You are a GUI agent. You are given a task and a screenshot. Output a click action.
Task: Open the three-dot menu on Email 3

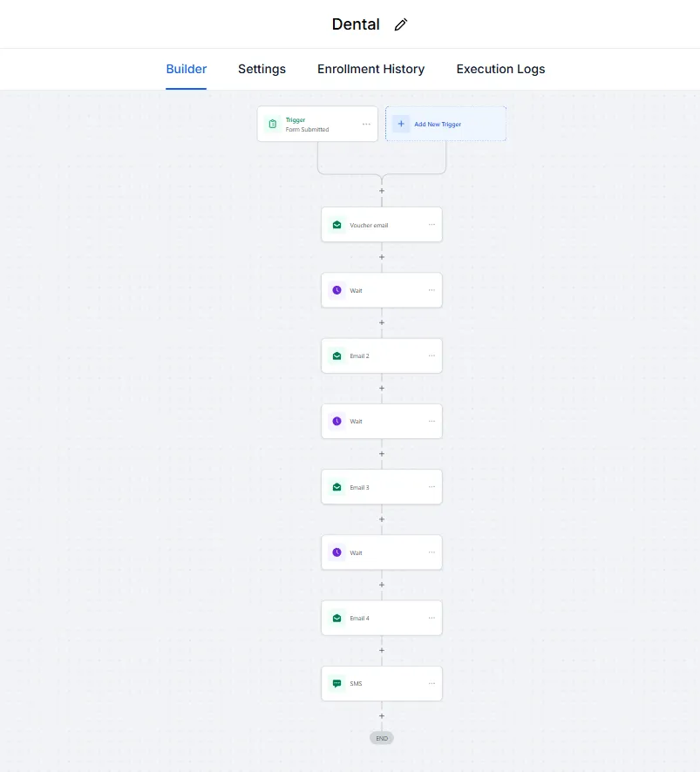(x=432, y=487)
